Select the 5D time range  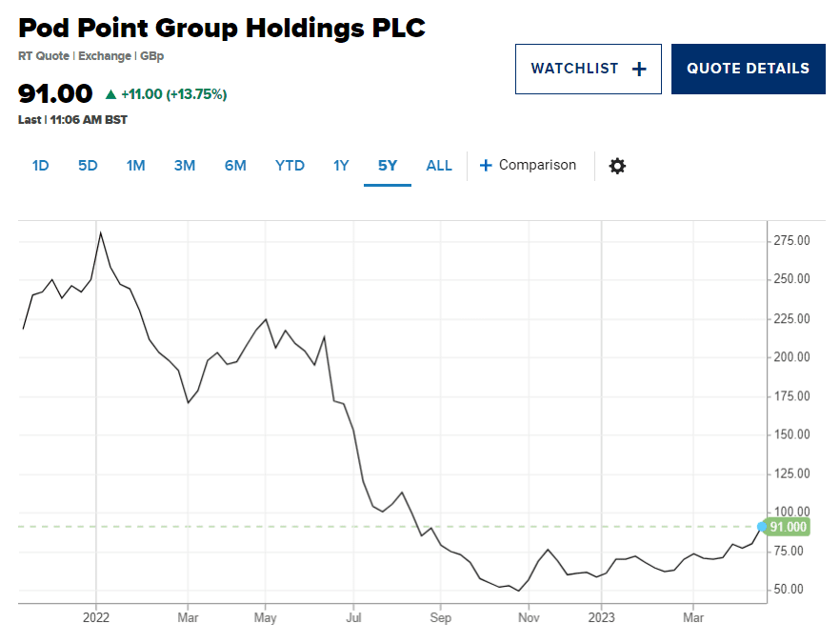pos(88,166)
